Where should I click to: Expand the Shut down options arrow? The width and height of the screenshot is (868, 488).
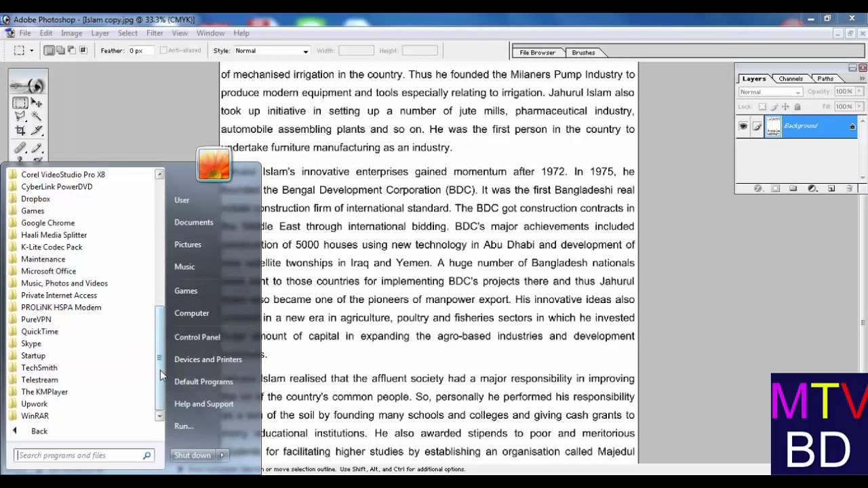[222, 455]
